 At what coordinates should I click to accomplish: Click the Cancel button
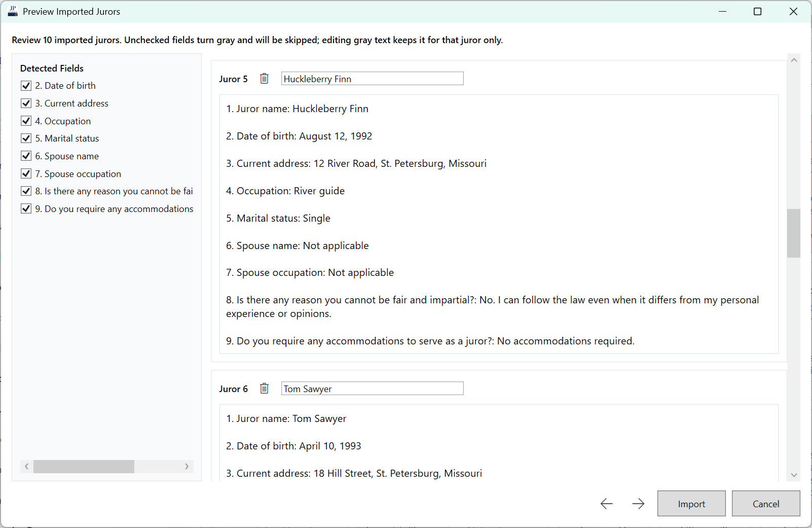coord(766,504)
